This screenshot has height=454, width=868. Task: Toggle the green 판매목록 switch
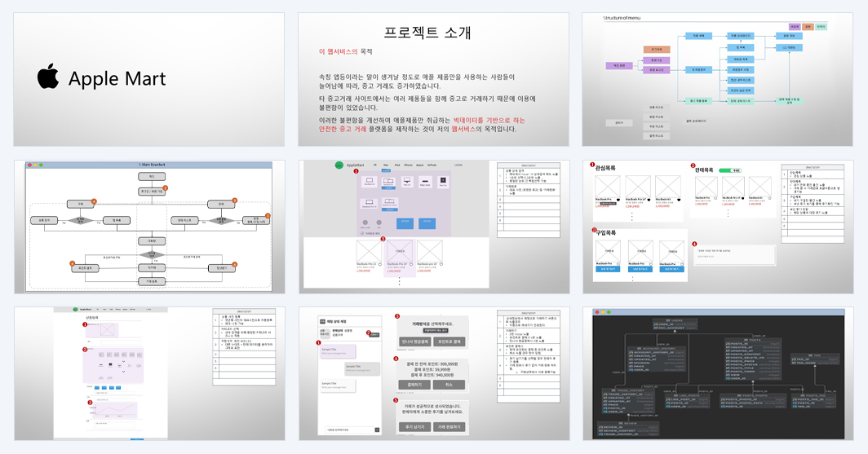[729, 170]
